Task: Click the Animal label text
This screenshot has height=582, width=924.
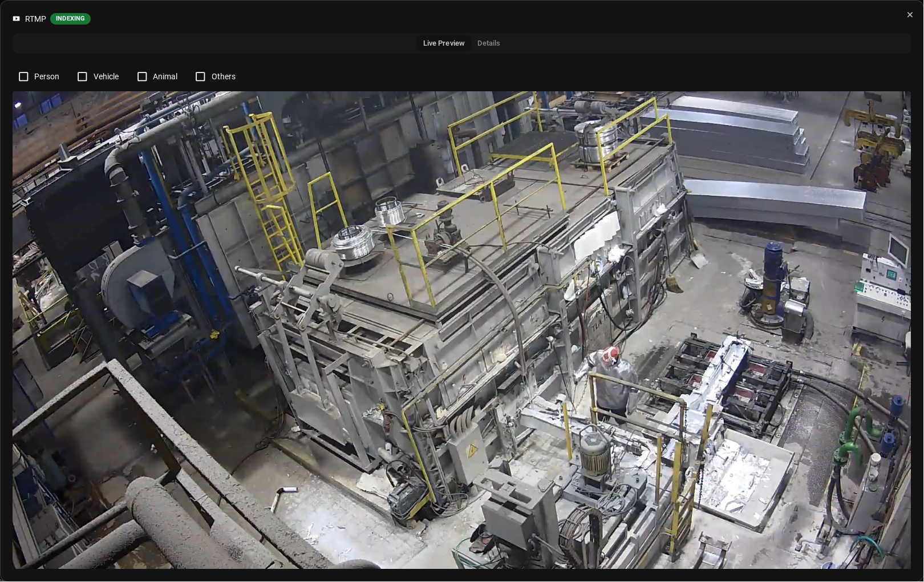Action: tap(165, 76)
